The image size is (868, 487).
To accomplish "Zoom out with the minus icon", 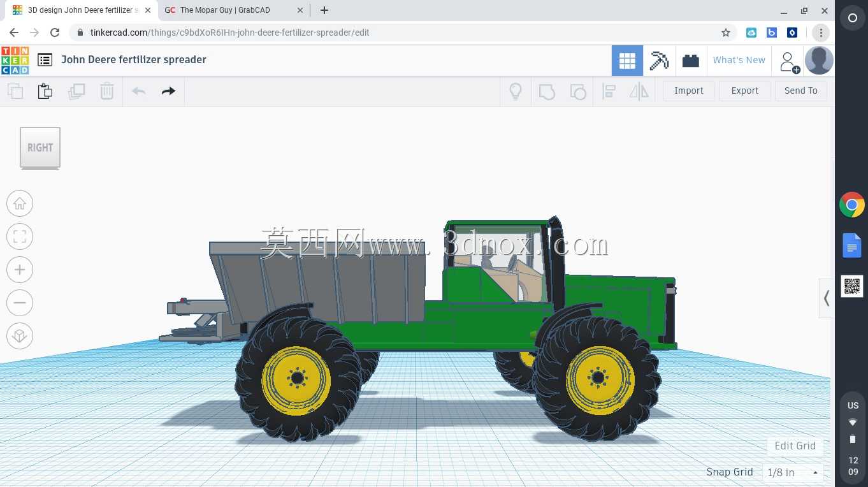I will click(x=20, y=303).
